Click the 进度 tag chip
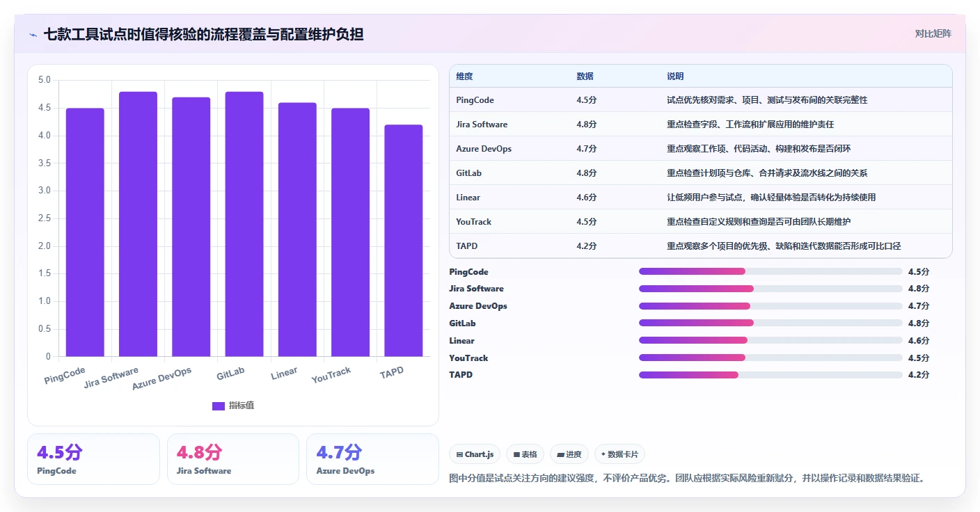This screenshot has width=980, height=512. tap(569, 454)
